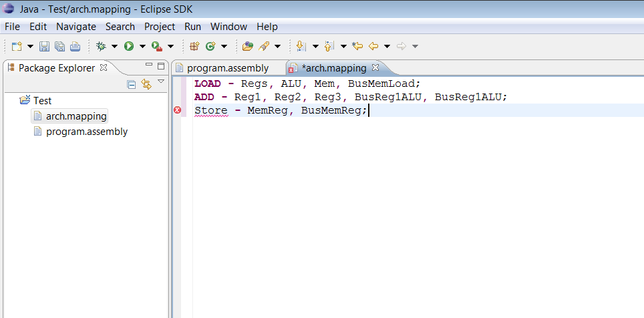
Task: Go to Next Annotation icon
Action: coord(301,46)
